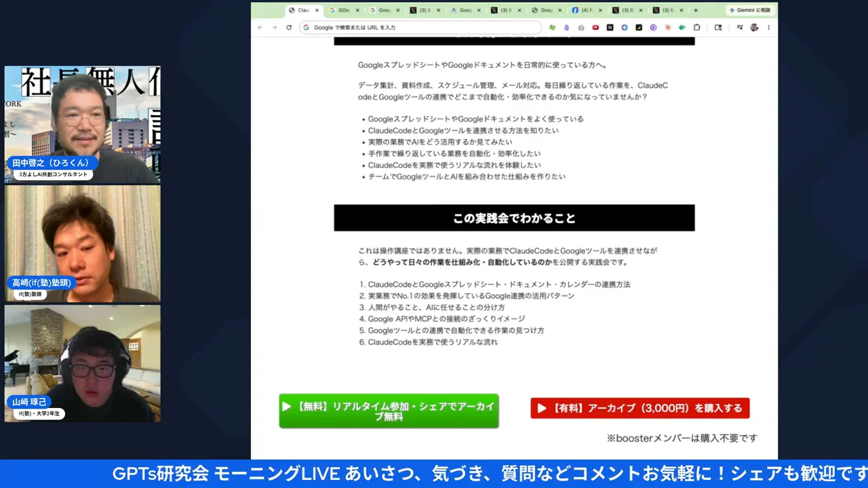
Task: Click list item "ClaudeCodeを実務で使うリアルな流れ" numbered 6
Action: 433,342
